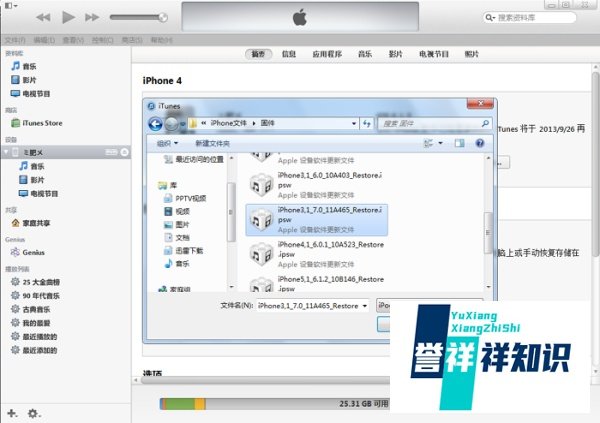Click the rewind playback button
Viewport: 600px width, 423px height.
tap(43, 17)
